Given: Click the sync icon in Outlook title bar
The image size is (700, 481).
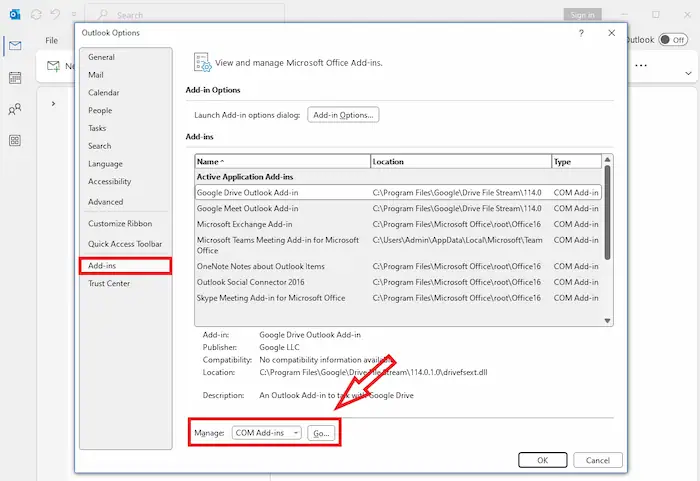Looking at the screenshot, I should click(x=36, y=15).
